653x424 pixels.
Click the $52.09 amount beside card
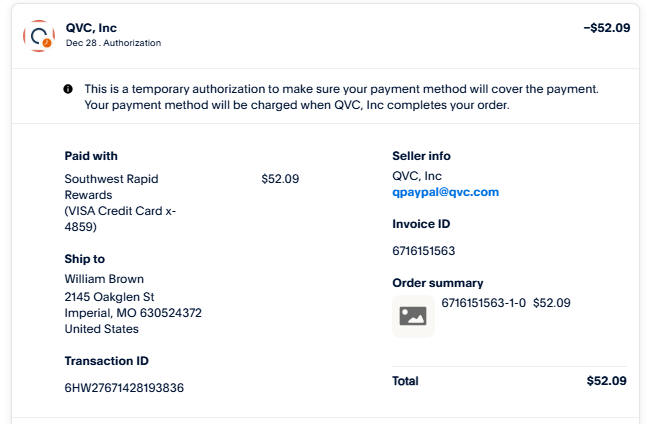tap(280, 179)
